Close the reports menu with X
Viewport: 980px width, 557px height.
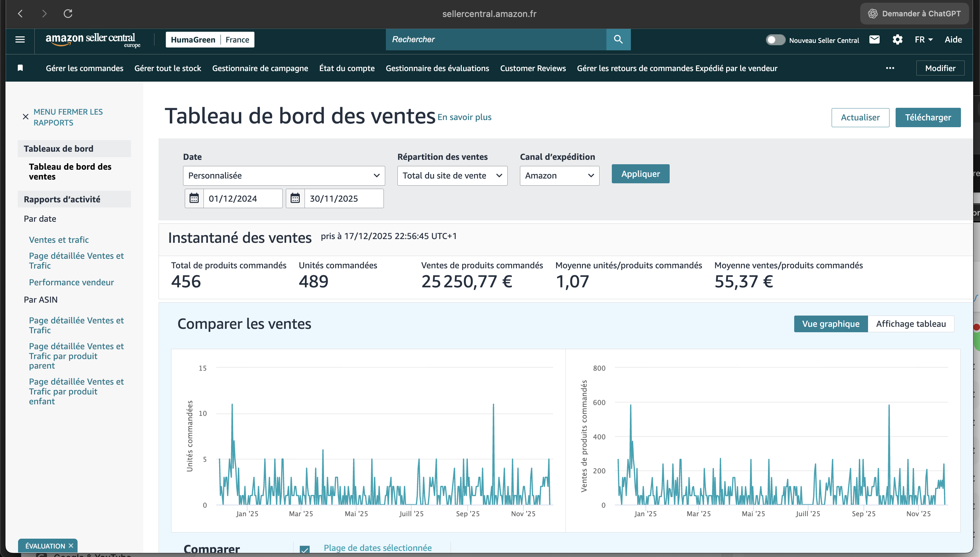[26, 117]
